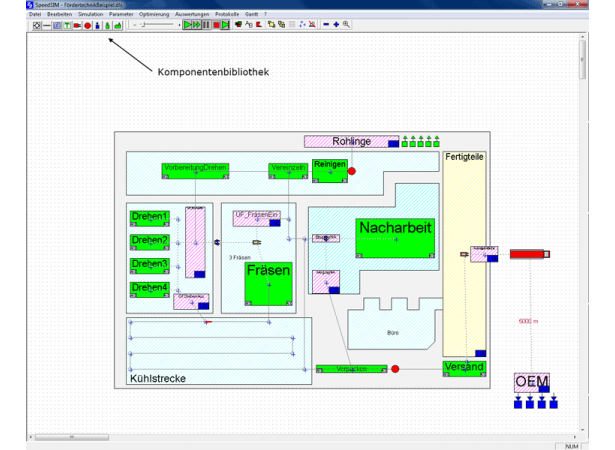Stop the simulation with the red square
Image resolution: width=615 pixels, height=450 pixels.
click(x=216, y=25)
